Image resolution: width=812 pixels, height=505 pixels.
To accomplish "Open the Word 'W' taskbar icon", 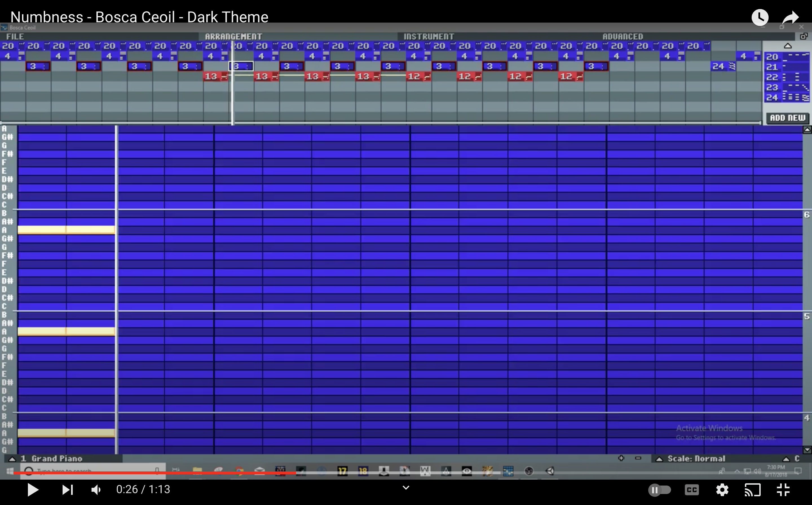I will 425,471.
